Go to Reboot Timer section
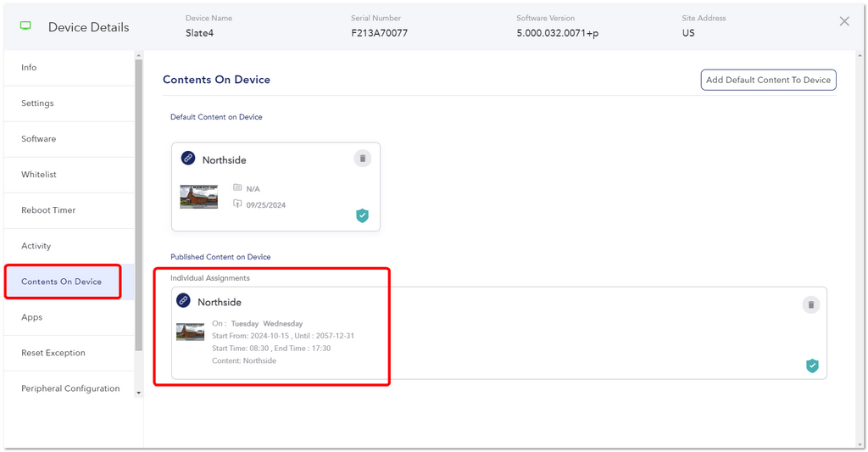Viewport: 868px width, 452px height. (70, 210)
